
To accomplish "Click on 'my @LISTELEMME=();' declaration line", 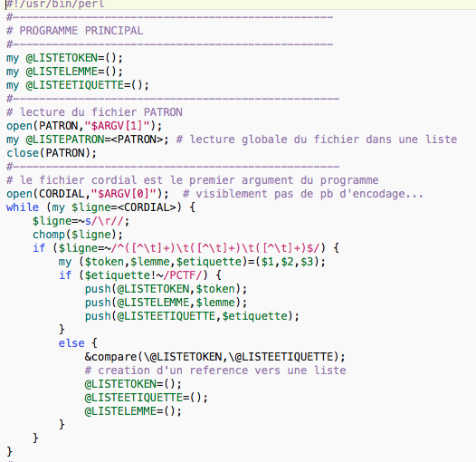I will click(x=64, y=72).
